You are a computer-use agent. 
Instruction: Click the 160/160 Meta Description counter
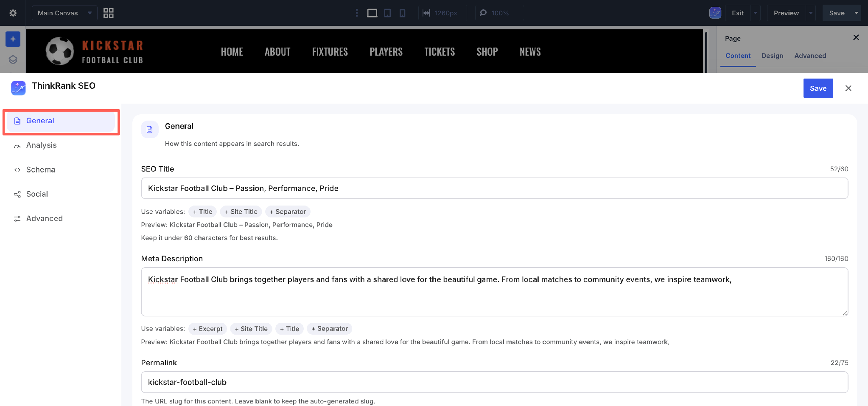(836, 259)
